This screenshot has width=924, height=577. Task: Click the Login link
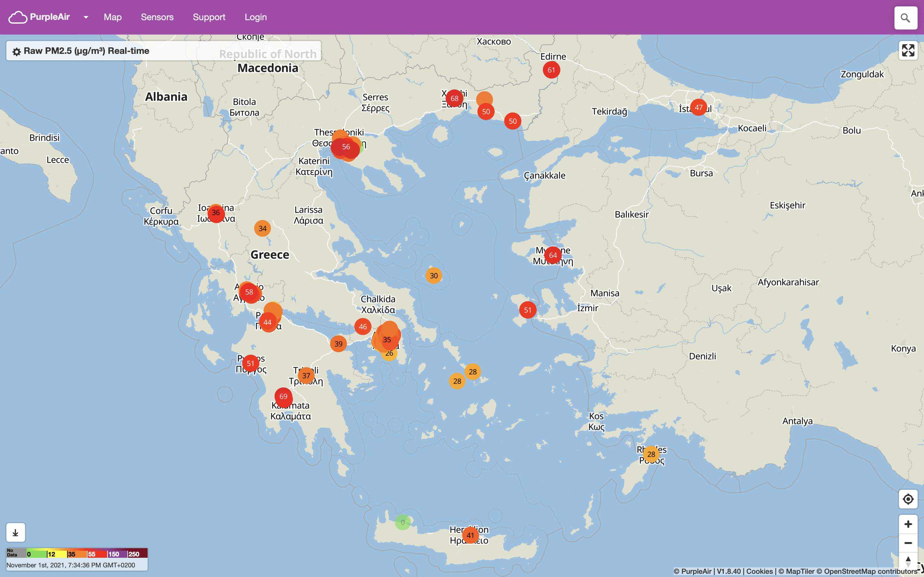click(x=255, y=17)
